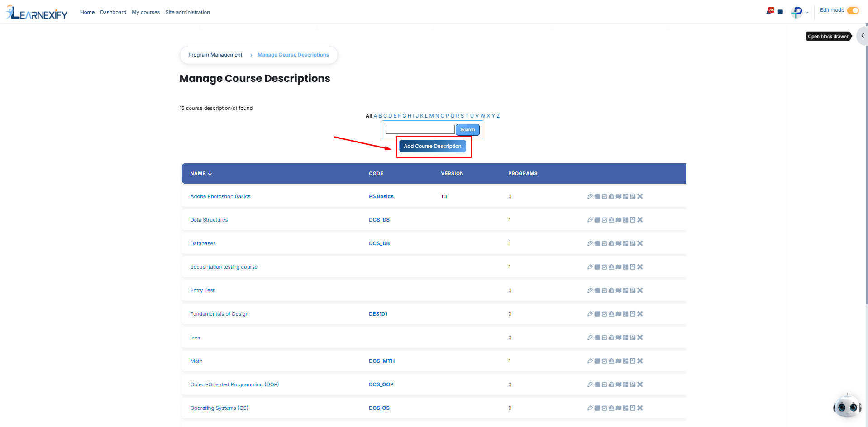Click the LearNexify logo

(37, 13)
